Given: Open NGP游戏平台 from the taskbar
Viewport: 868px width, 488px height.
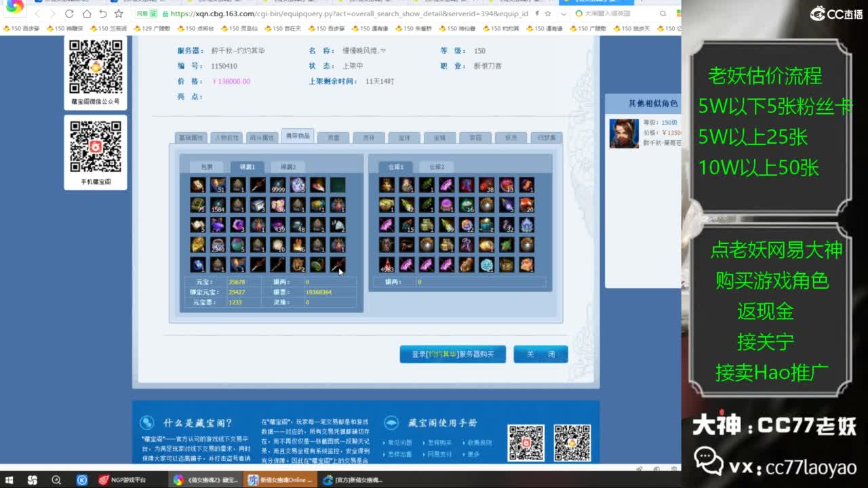Looking at the screenshot, I should [123, 480].
